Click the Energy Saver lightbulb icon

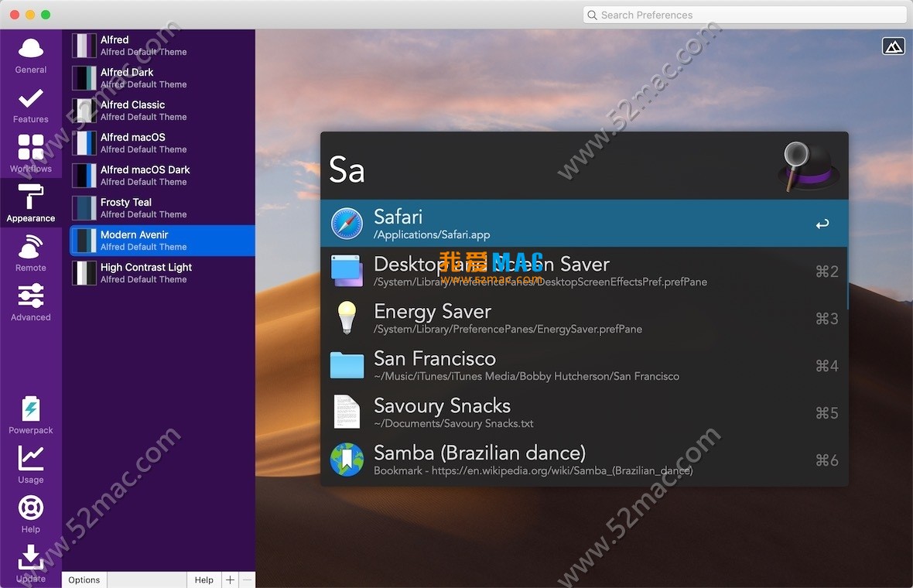pyautogui.click(x=347, y=318)
